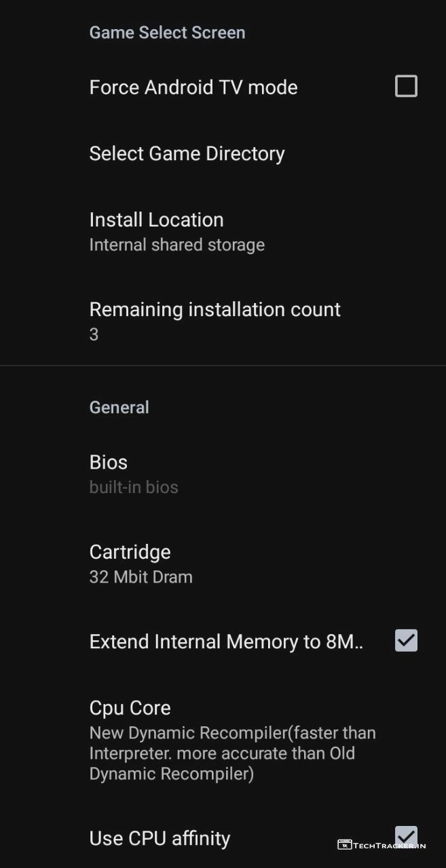Click the General section header

119,408
